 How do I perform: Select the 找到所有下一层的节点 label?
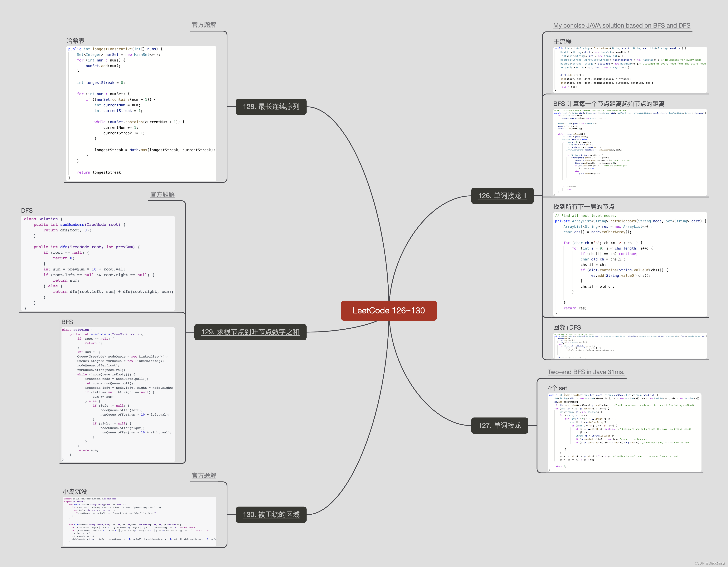click(584, 207)
